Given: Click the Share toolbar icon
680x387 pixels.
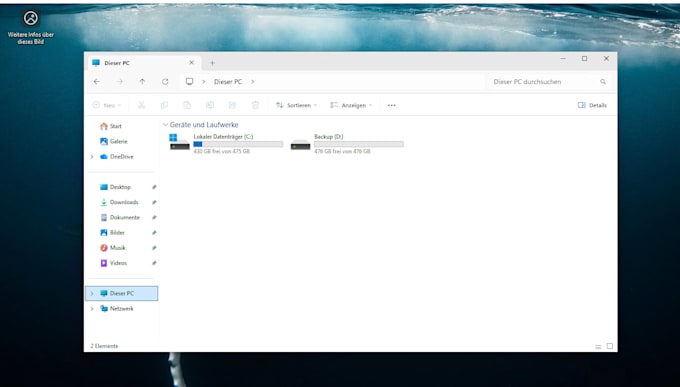Looking at the screenshot, I should click(x=232, y=105).
